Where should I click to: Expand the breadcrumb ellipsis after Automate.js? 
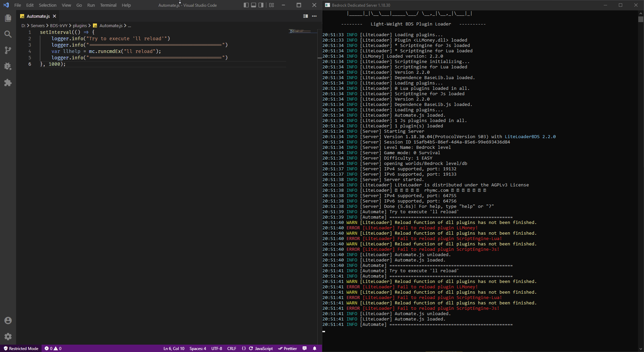click(x=130, y=25)
